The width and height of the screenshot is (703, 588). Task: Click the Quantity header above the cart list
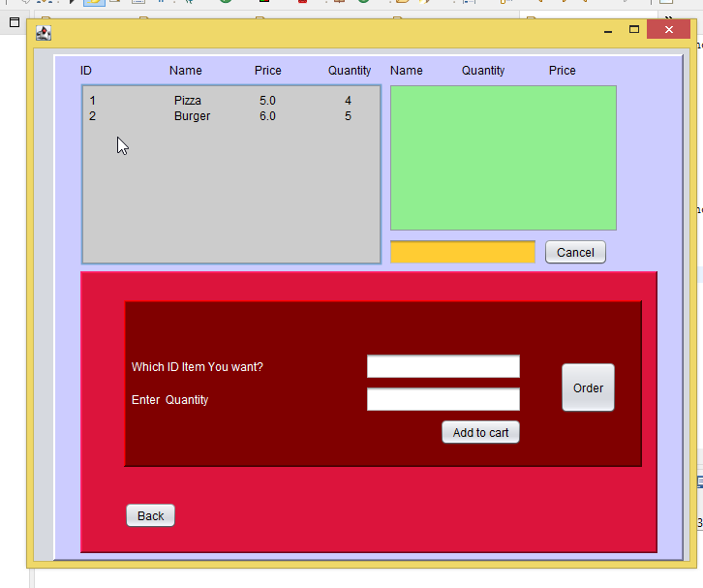click(483, 71)
